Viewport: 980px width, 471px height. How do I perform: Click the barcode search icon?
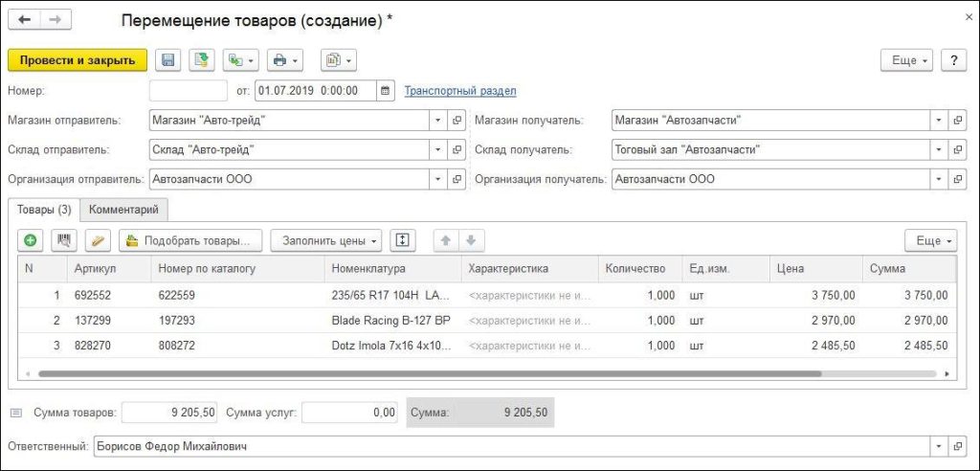(63, 240)
